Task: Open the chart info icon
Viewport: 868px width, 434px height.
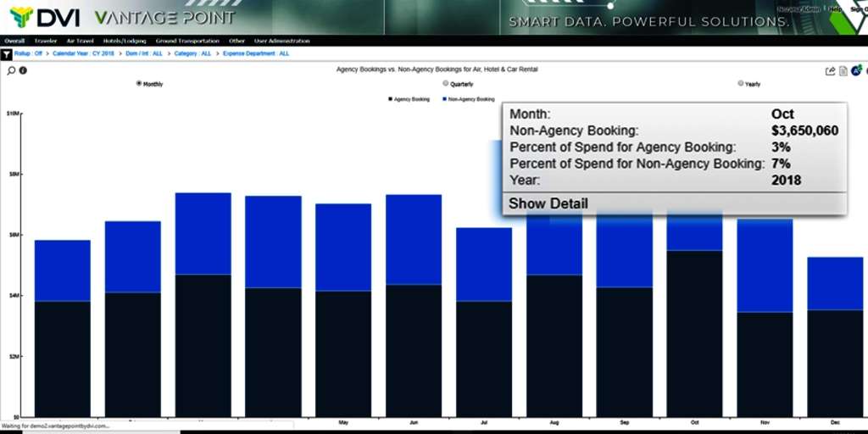Action: pos(23,70)
